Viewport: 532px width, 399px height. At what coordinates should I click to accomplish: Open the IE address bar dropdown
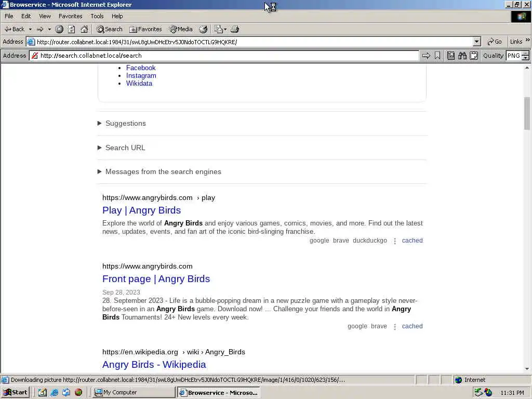(477, 42)
